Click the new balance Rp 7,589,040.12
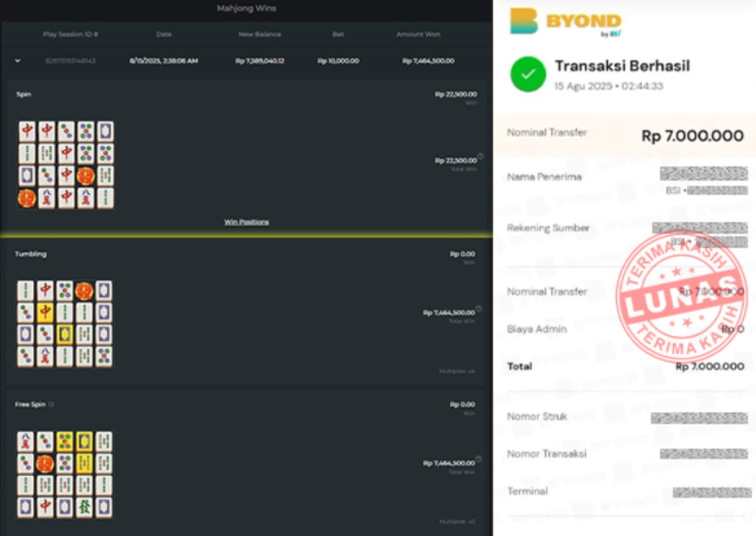 pyautogui.click(x=260, y=61)
